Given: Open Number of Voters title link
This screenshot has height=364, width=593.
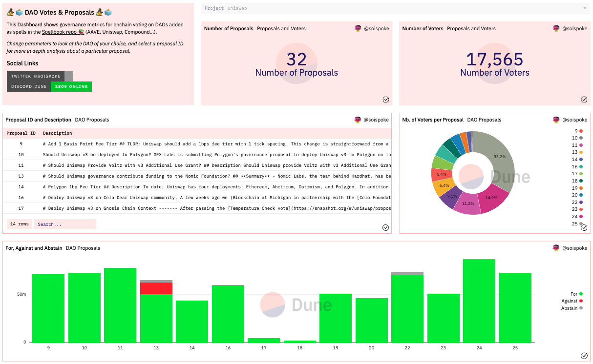Looking at the screenshot, I should (423, 28).
